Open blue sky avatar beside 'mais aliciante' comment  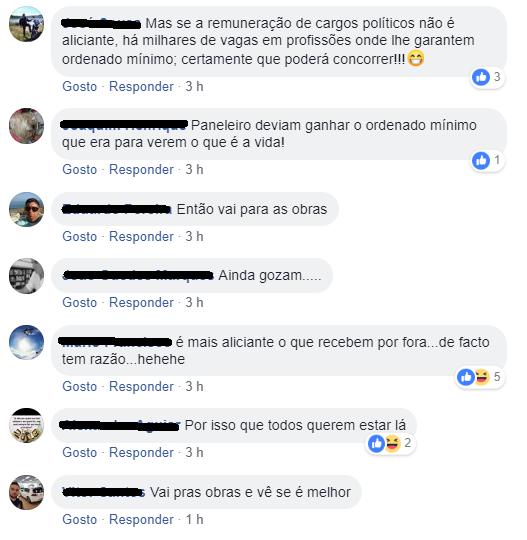[27, 342]
